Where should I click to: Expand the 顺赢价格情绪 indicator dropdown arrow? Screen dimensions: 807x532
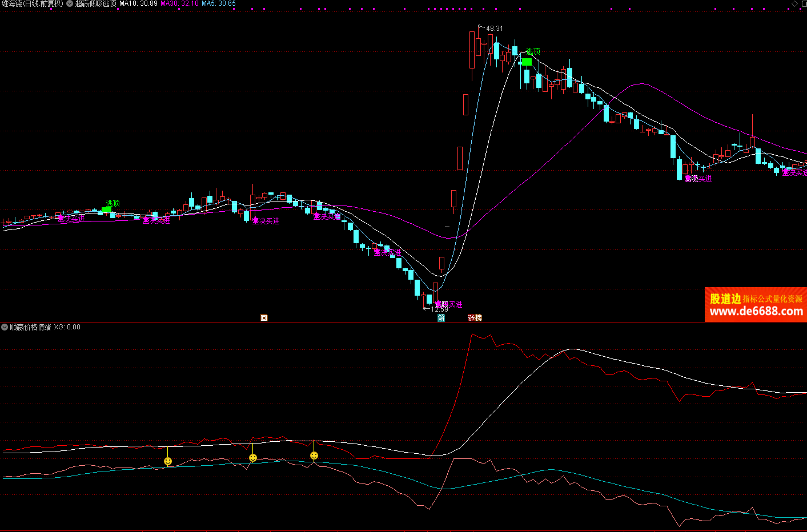[x=5, y=327]
